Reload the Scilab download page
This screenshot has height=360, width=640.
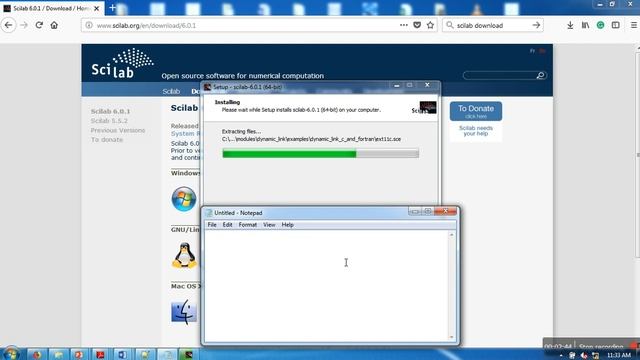[39, 25]
